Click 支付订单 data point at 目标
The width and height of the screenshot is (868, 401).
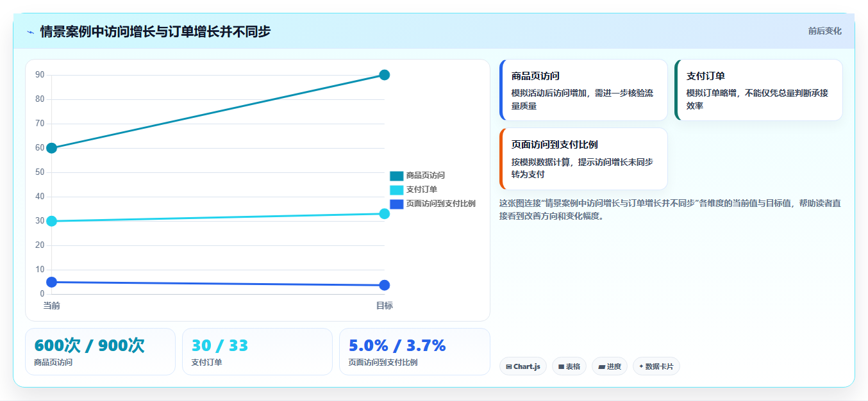(385, 213)
